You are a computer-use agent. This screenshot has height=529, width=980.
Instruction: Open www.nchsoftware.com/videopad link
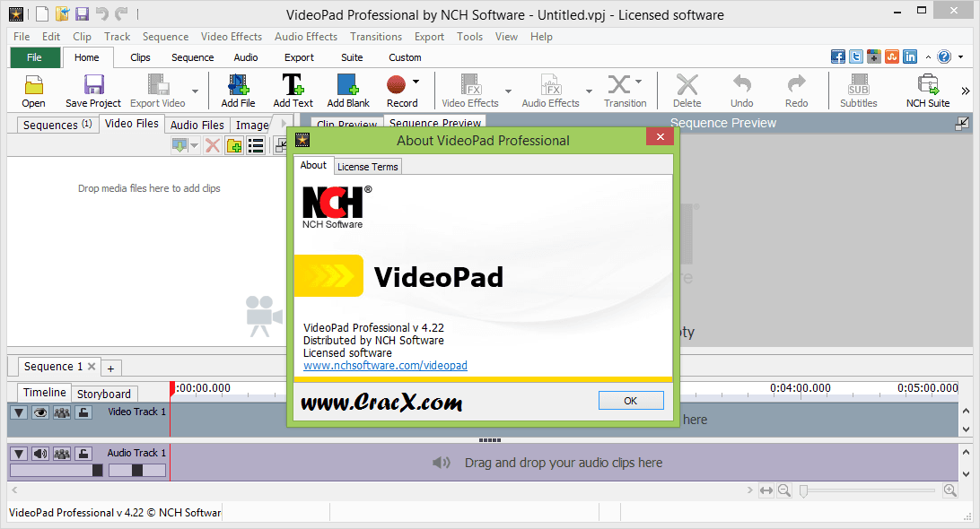click(385, 365)
